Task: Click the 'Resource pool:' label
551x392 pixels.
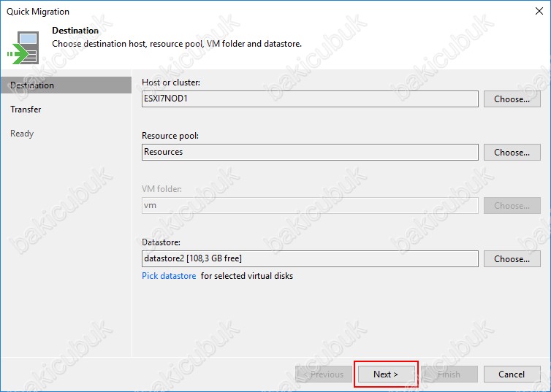Action: click(x=170, y=136)
